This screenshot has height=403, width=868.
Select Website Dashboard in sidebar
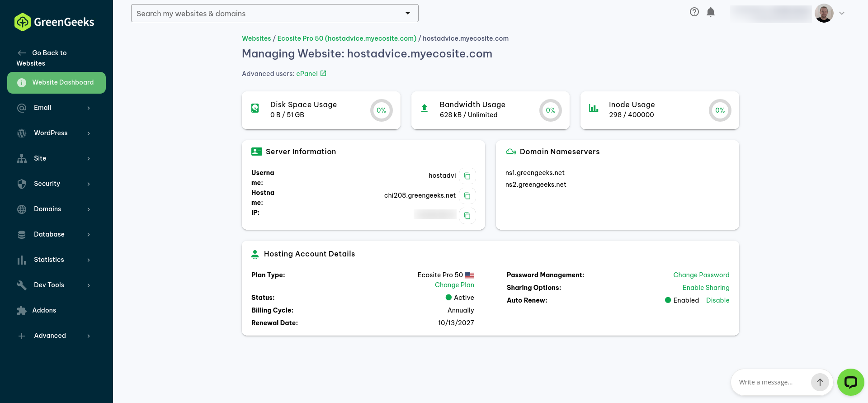pyautogui.click(x=57, y=83)
